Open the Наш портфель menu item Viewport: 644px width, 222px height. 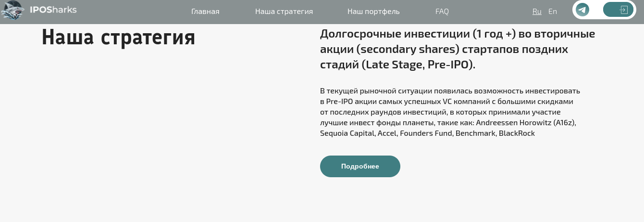point(373,12)
